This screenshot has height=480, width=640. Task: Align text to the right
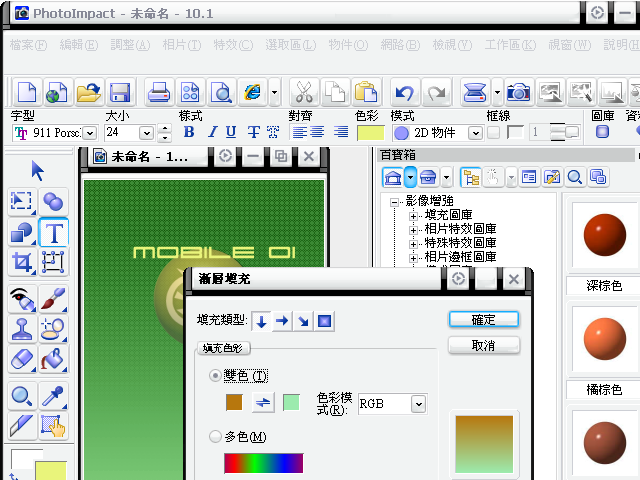pyautogui.click(x=340, y=132)
